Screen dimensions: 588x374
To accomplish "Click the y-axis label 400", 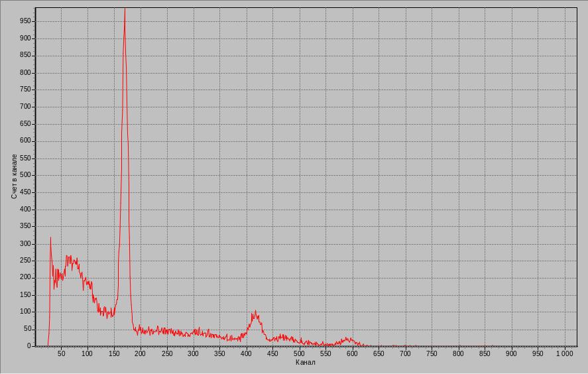I will [25, 210].
